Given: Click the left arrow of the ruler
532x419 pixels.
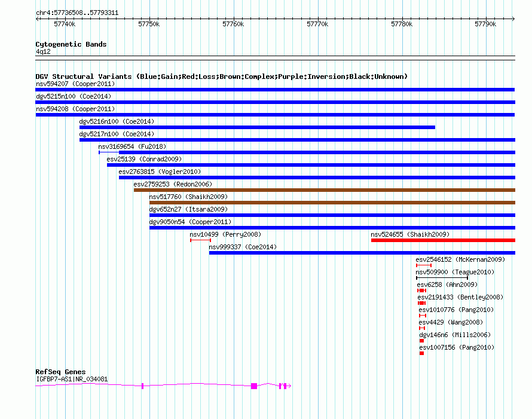Looking at the screenshot, I should (37, 19).
